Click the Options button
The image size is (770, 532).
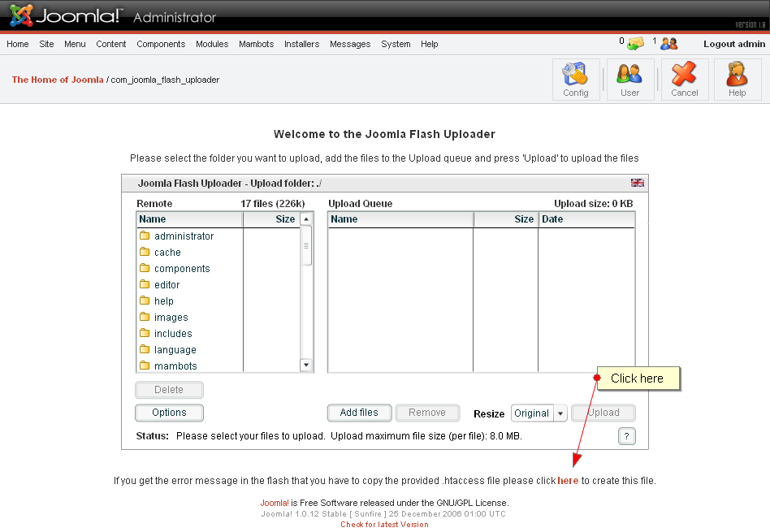tap(169, 413)
